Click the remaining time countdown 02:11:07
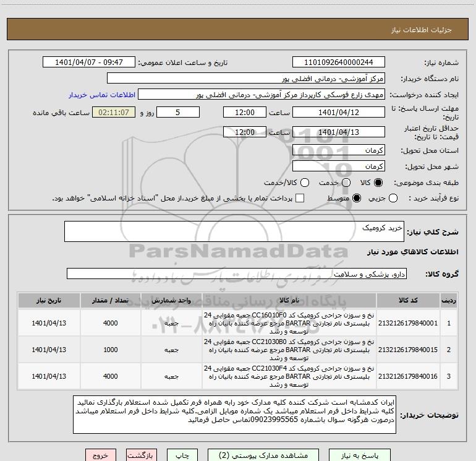Screen dimensions: 476x461 coord(114,112)
